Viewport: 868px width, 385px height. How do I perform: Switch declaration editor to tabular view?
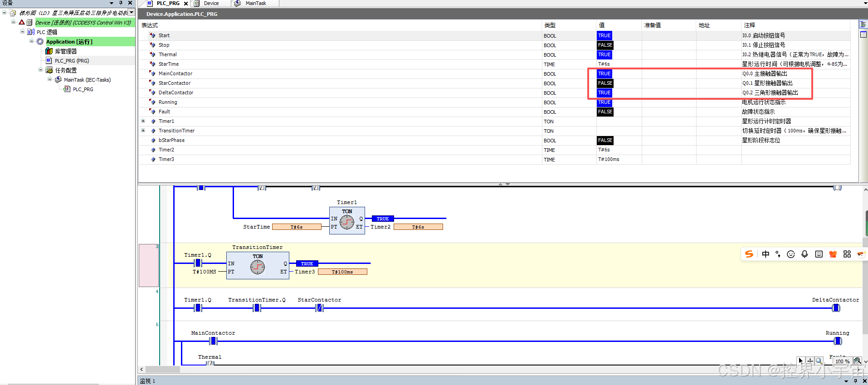click(863, 34)
